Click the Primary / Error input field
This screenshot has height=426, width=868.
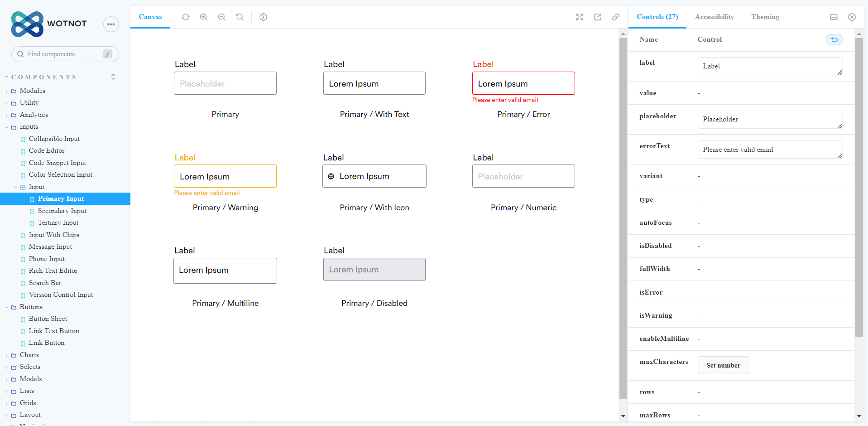point(523,83)
